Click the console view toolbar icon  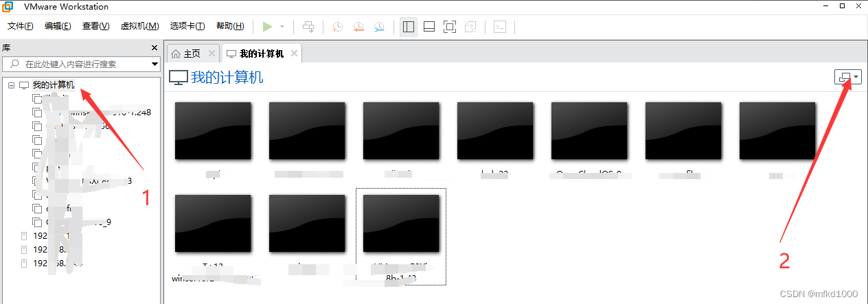point(501,27)
